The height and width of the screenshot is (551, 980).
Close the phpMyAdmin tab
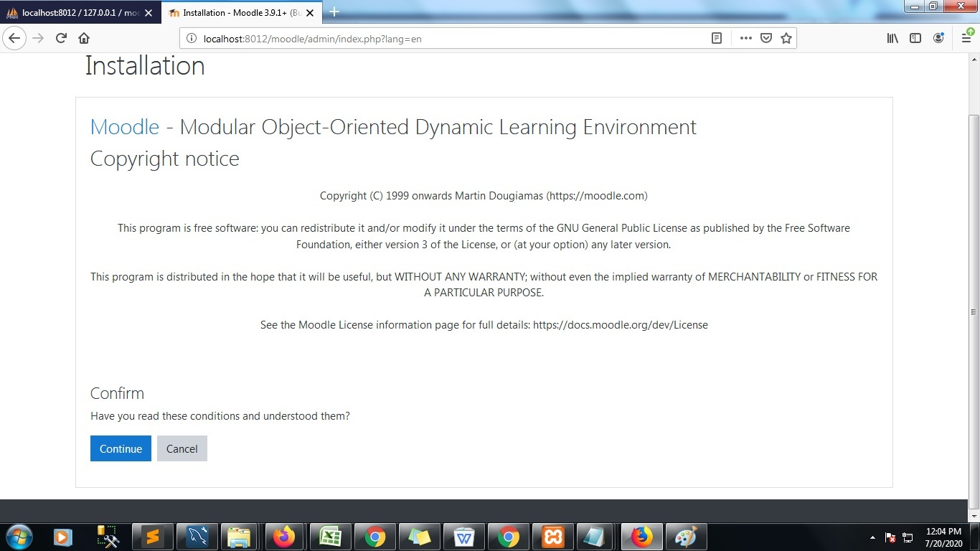(149, 13)
